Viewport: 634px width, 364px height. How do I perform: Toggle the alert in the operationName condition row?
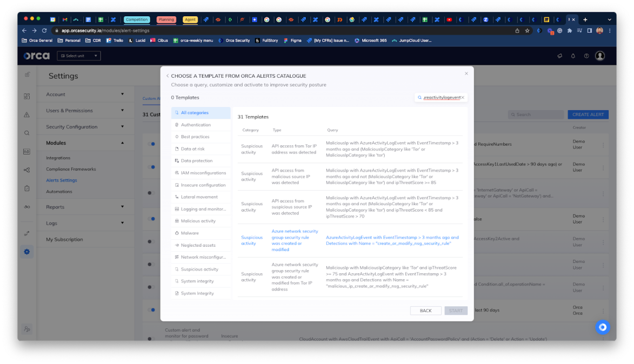[x=151, y=287]
